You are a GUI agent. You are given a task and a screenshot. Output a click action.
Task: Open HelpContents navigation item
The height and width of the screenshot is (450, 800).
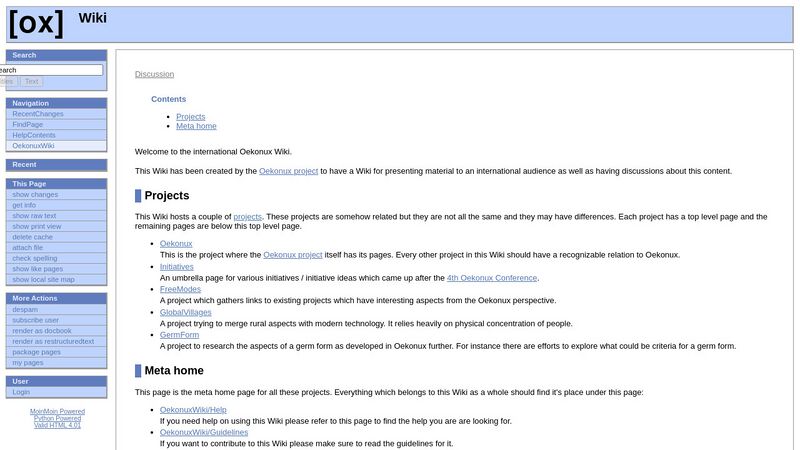(x=33, y=135)
